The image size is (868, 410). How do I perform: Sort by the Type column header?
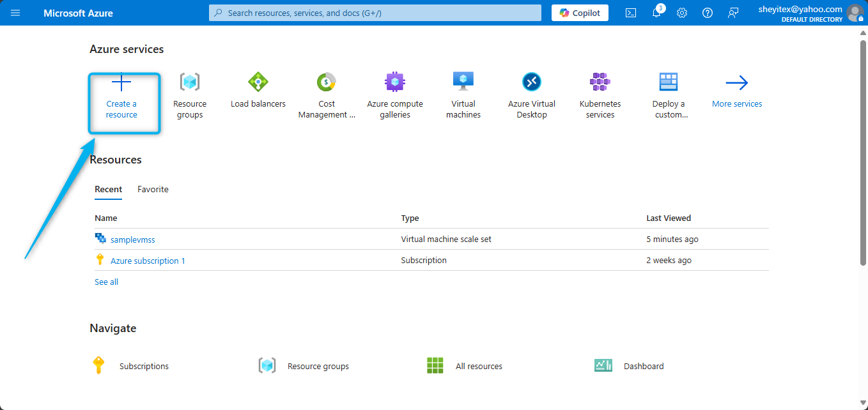point(410,218)
